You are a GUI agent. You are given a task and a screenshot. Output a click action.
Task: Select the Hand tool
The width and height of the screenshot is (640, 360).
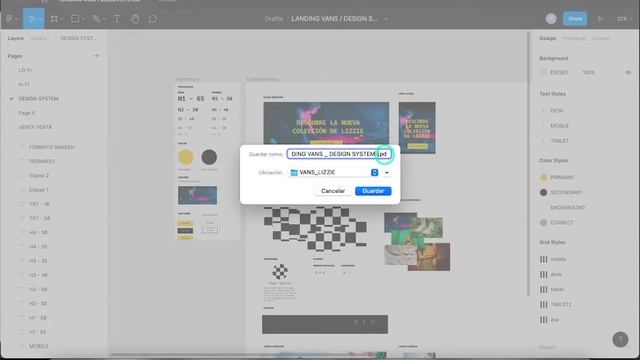click(x=135, y=19)
